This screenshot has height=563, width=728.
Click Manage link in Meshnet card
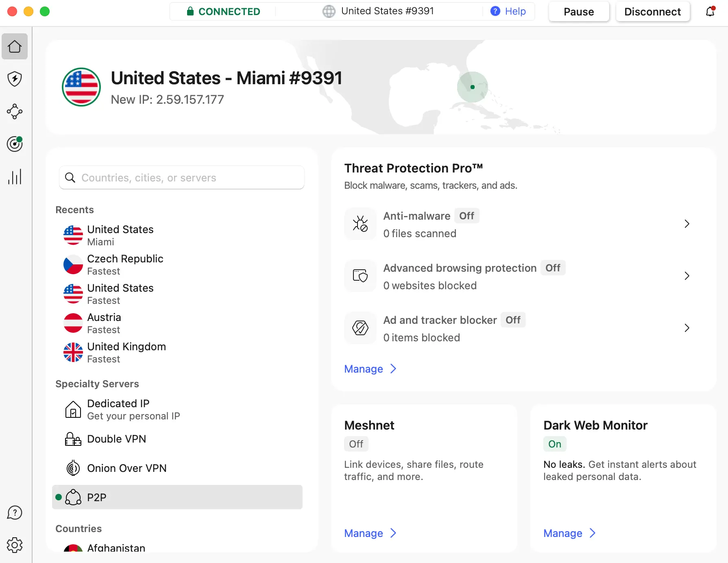(x=364, y=533)
